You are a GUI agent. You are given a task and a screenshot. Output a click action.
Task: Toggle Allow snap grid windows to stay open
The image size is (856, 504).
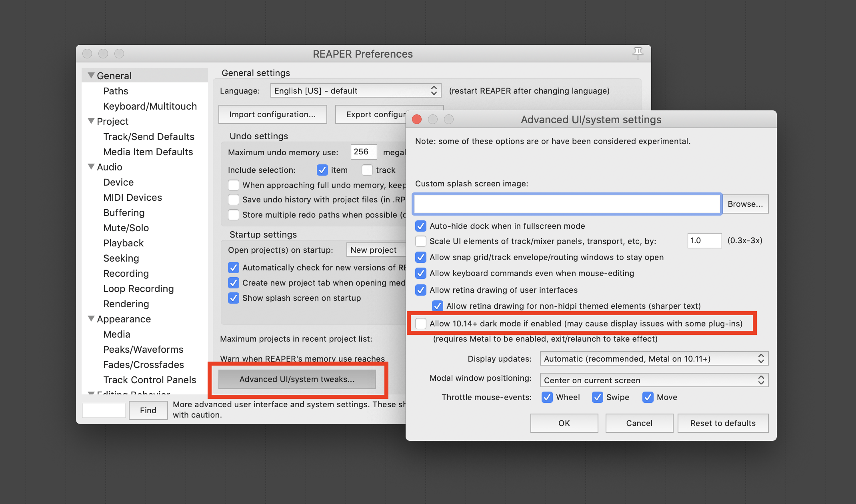coord(421,257)
